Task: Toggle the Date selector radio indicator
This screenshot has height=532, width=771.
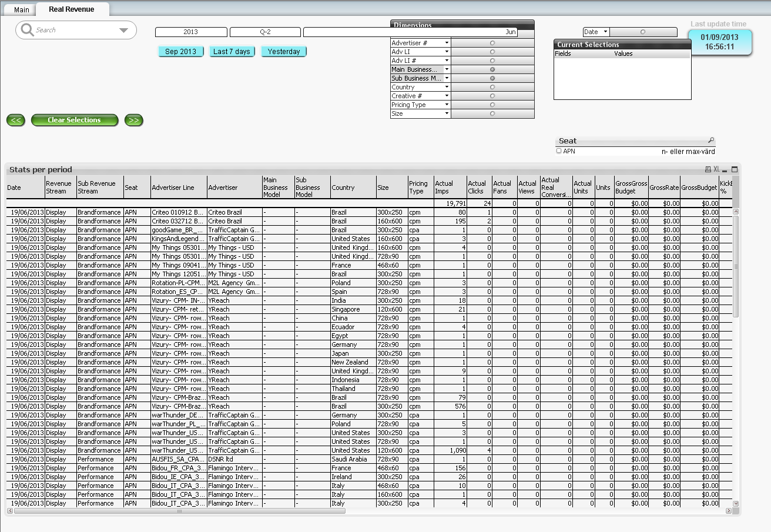Action: coord(643,32)
